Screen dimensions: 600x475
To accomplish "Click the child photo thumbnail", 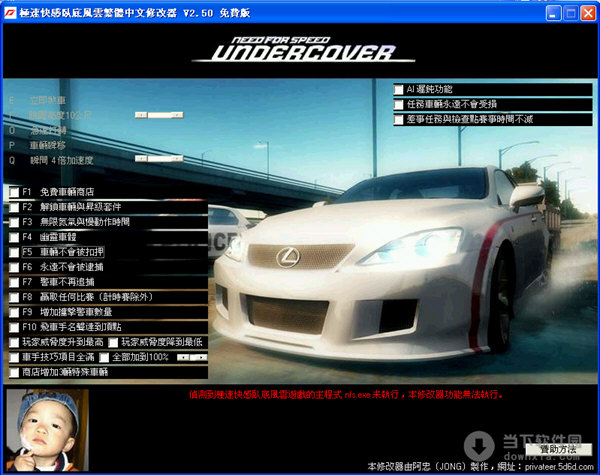I will tap(47, 430).
